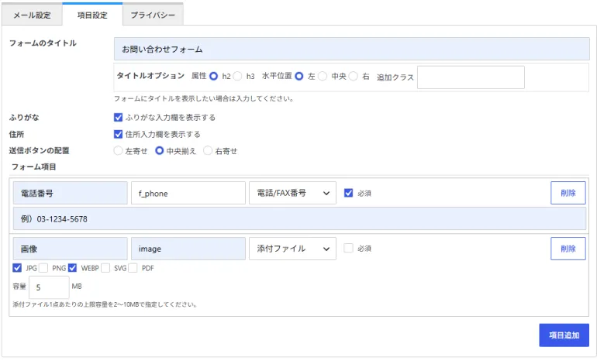Image resolution: width=597 pixels, height=364 pixels.
Task: Toggle 必須 checkbox for 電話番号 row
Action: click(x=348, y=193)
